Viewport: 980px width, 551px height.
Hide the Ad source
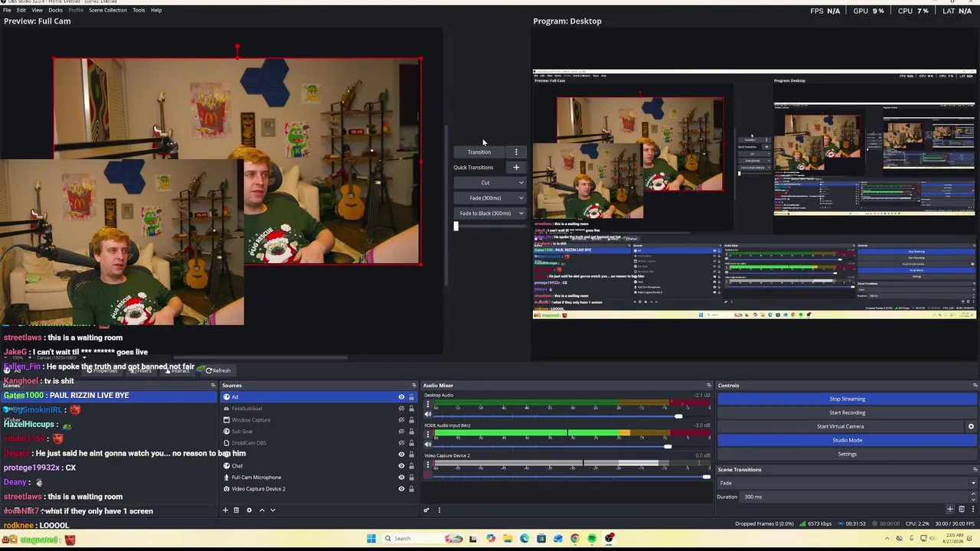point(401,397)
